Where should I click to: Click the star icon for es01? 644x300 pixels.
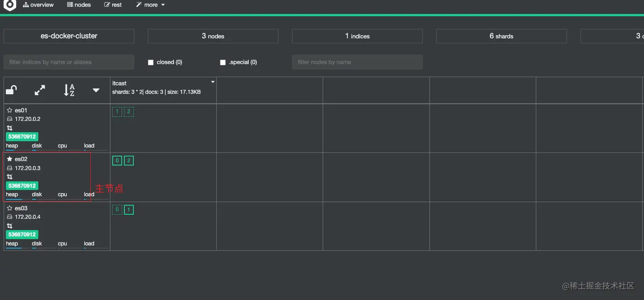pyautogui.click(x=9, y=110)
